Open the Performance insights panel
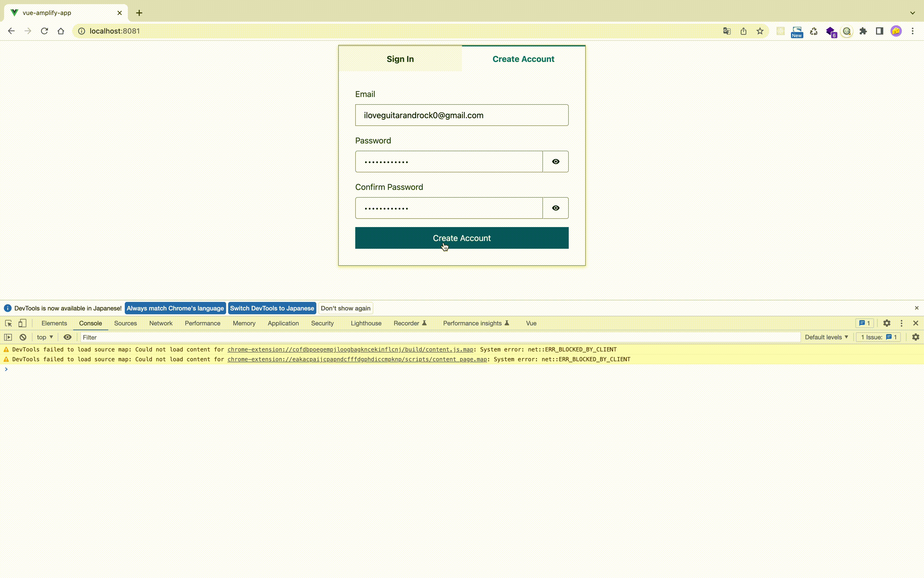 click(476, 323)
